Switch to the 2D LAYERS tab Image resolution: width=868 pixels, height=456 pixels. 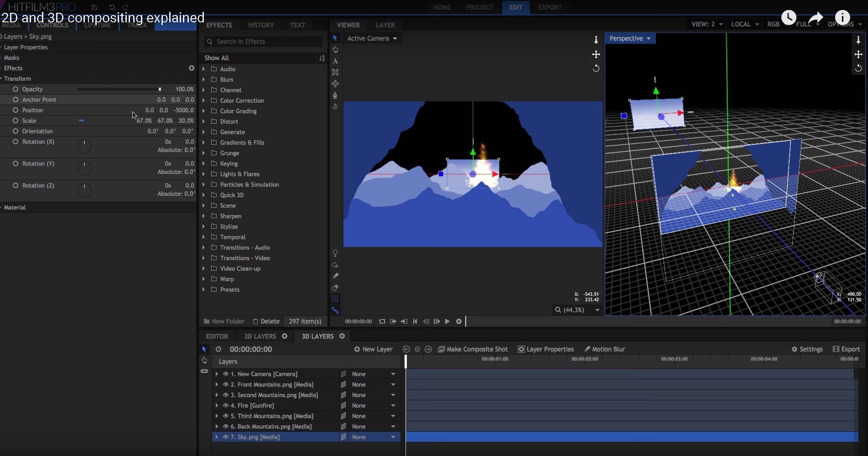(x=260, y=336)
